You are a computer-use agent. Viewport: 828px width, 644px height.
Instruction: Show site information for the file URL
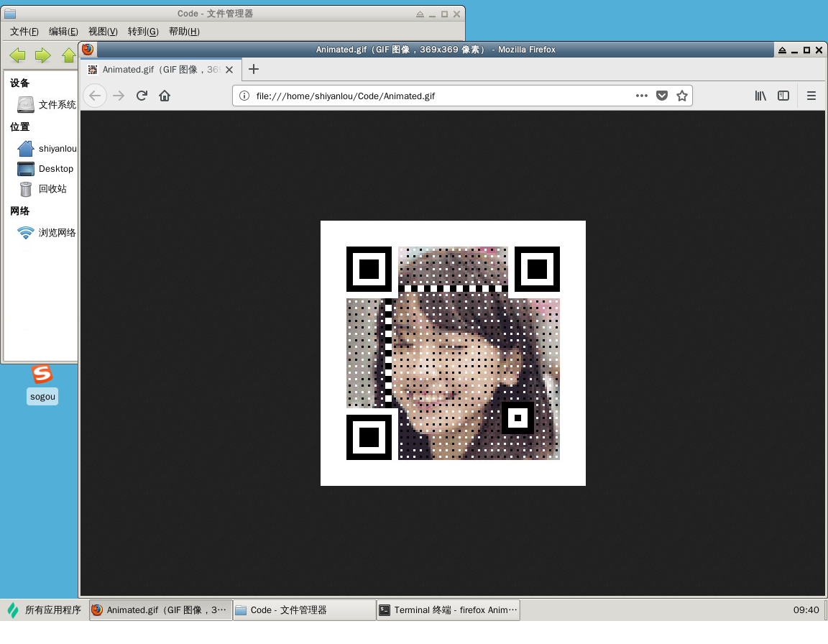click(x=244, y=96)
